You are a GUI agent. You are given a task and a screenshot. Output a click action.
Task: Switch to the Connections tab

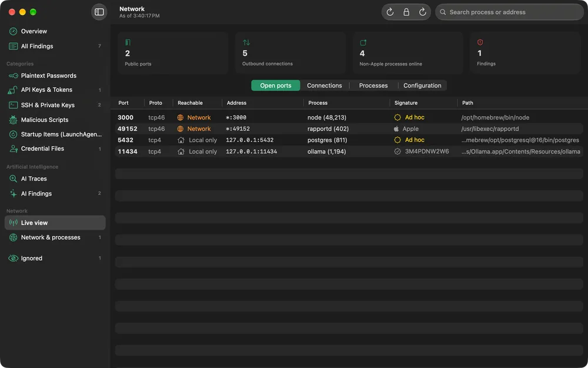click(x=325, y=85)
